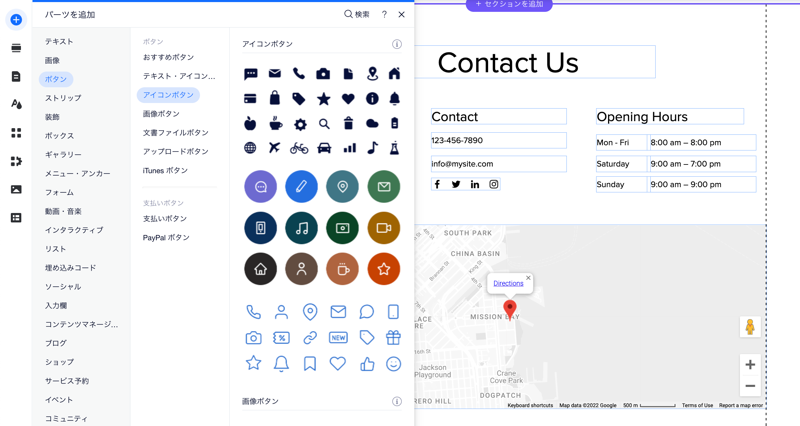Open help question mark in panel header
The image size is (800, 426).
point(384,14)
